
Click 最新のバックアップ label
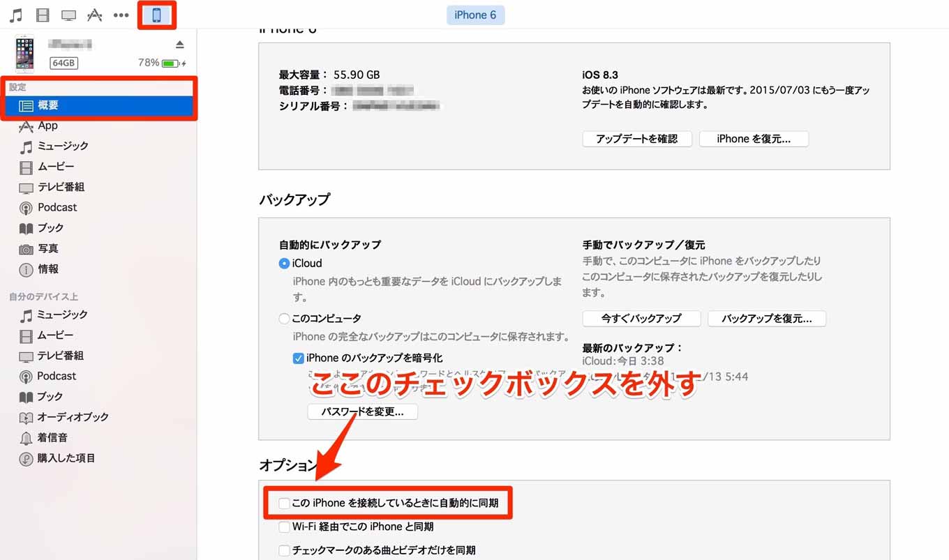pyautogui.click(x=633, y=348)
